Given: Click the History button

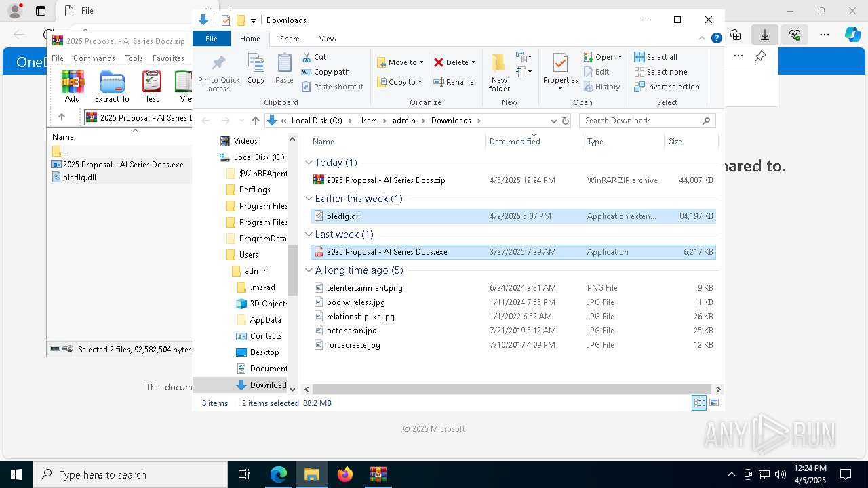Looking at the screenshot, I should pos(601,87).
